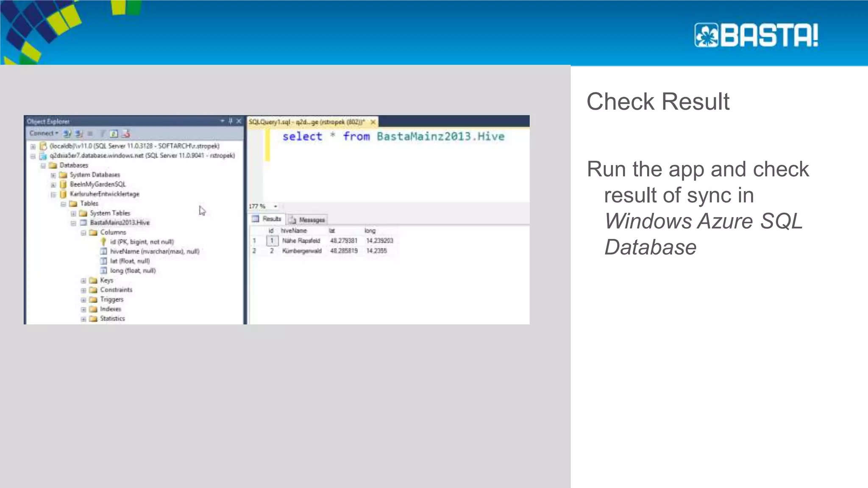Click the BastaMainz2013.Hive table icon
This screenshot has width=868, height=488.
[83, 223]
